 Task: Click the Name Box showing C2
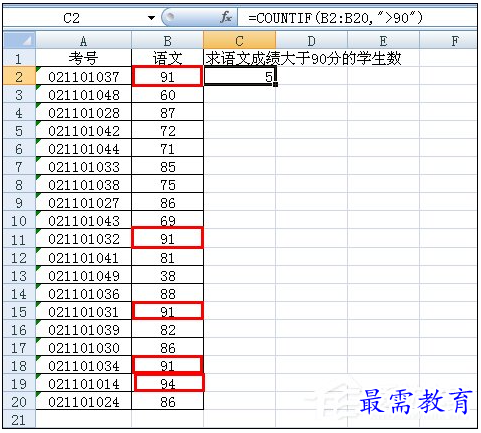click(x=72, y=18)
